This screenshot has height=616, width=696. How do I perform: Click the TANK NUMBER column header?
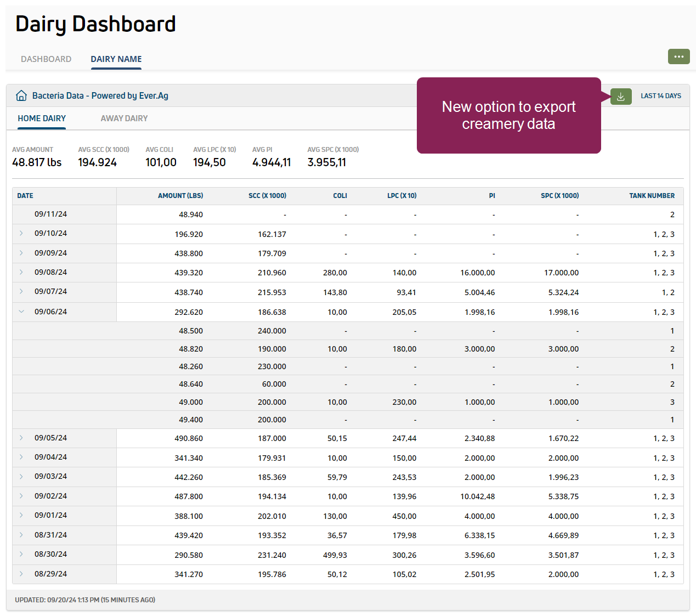(x=652, y=196)
